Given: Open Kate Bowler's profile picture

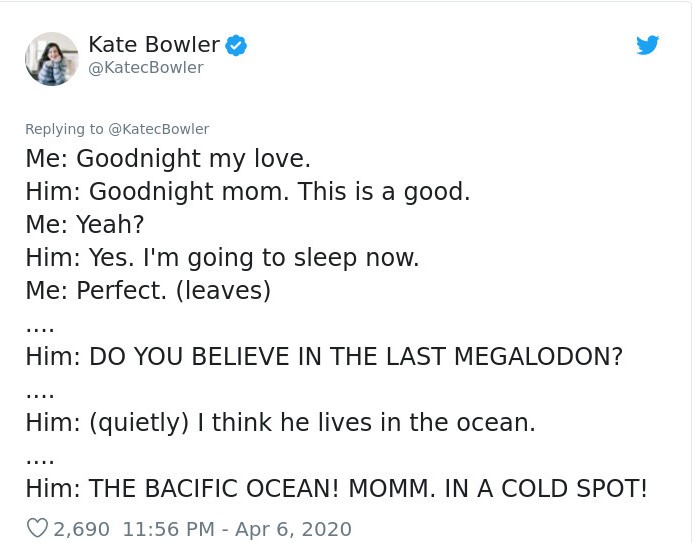Looking at the screenshot, I should click(51, 58).
